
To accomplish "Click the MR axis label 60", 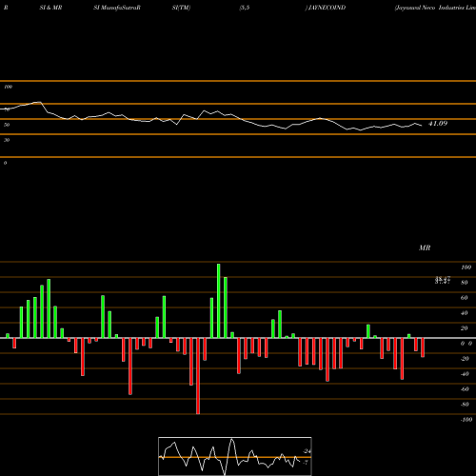I will [x=465, y=298].
